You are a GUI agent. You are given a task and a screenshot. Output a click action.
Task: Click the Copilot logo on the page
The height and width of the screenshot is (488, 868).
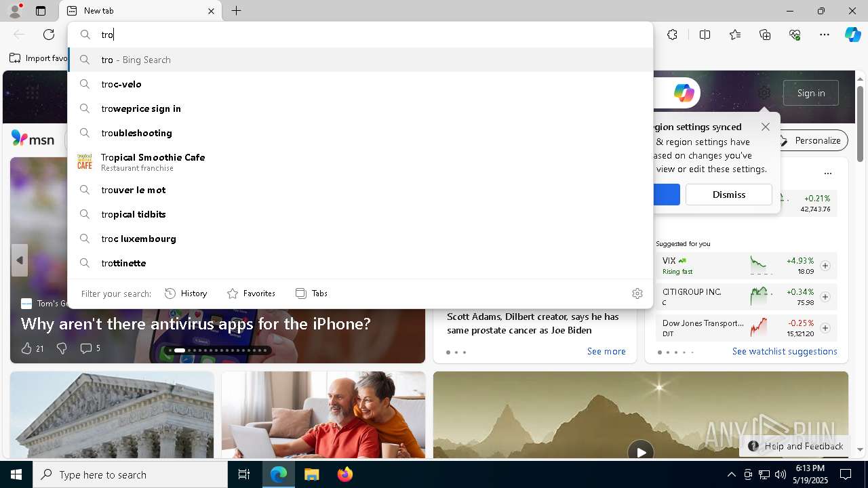(x=684, y=93)
